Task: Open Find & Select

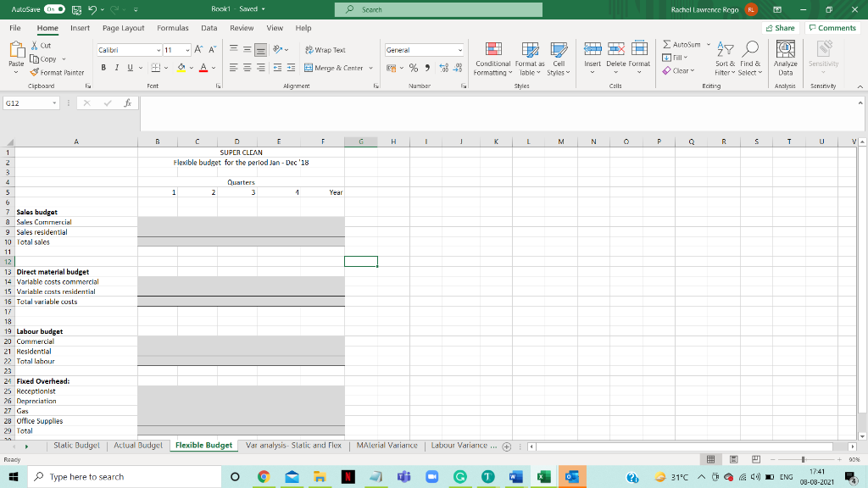Action: (750, 58)
